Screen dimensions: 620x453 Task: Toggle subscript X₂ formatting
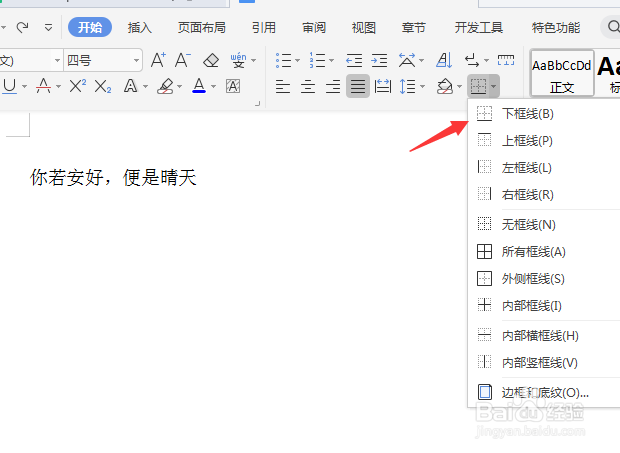103,86
